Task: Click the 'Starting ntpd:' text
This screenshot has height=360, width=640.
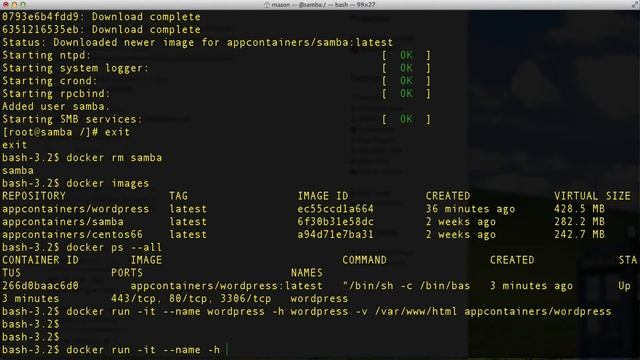Action: point(46,55)
